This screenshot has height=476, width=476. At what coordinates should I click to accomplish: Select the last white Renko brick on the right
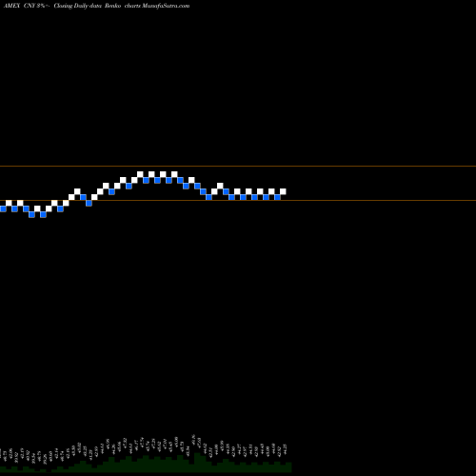click(x=283, y=191)
